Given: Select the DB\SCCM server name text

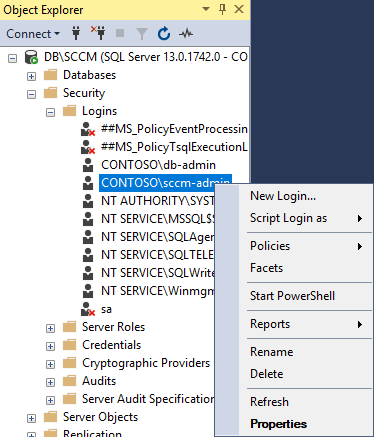Looking at the screenshot, I should (x=146, y=57).
